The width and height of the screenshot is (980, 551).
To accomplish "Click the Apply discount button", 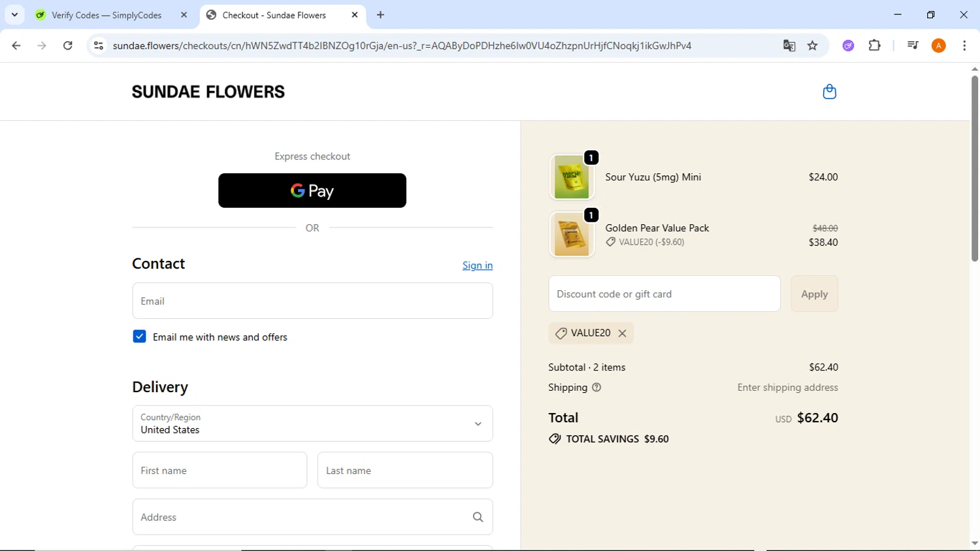I will tap(814, 294).
